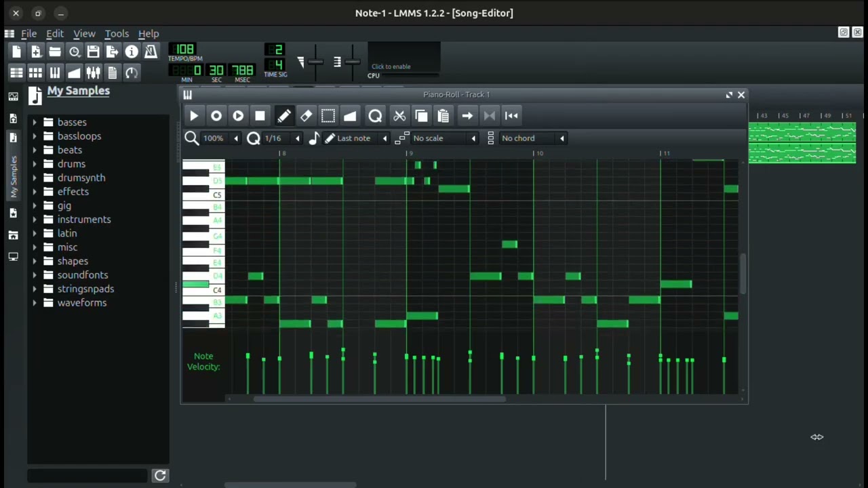This screenshot has height=488, width=868.
Task: Enable erase mode tool
Action: tap(306, 116)
